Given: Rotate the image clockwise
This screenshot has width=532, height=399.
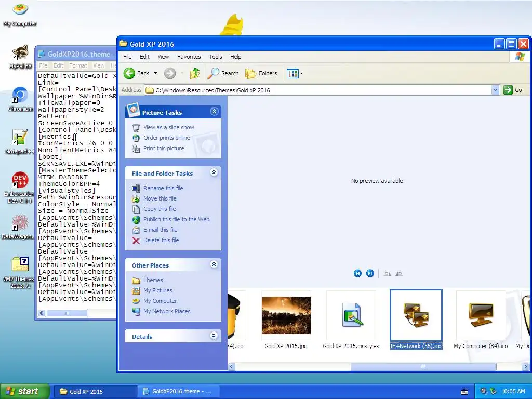Looking at the screenshot, I should click(387, 273).
